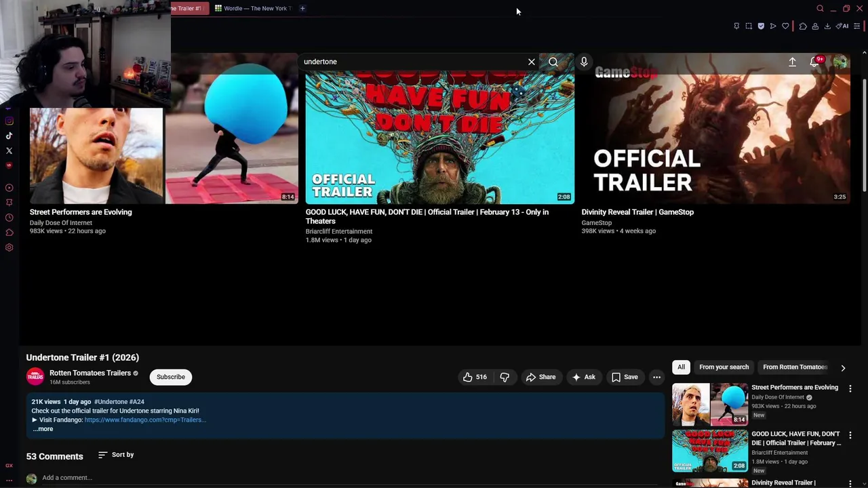
Task: Open TikTok in the Opera sidebar
Action: click(9, 136)
